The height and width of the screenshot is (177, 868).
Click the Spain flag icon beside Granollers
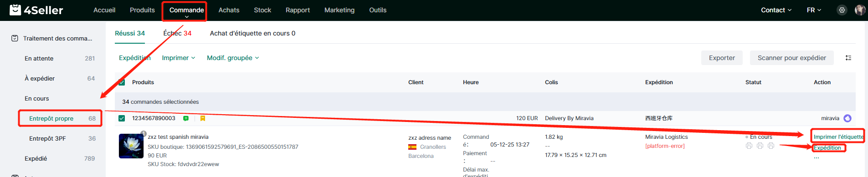[412, 147]
